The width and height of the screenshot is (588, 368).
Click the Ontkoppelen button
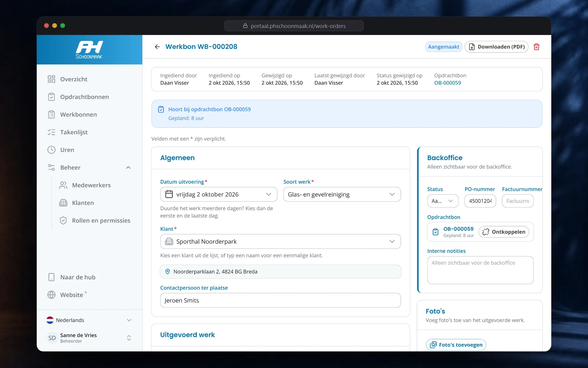click(x=504, y=232)
